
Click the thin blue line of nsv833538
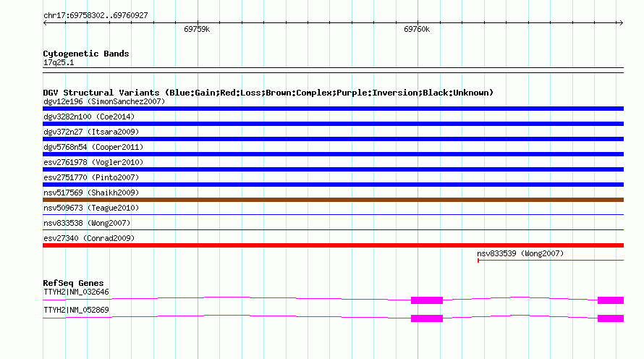333,229
